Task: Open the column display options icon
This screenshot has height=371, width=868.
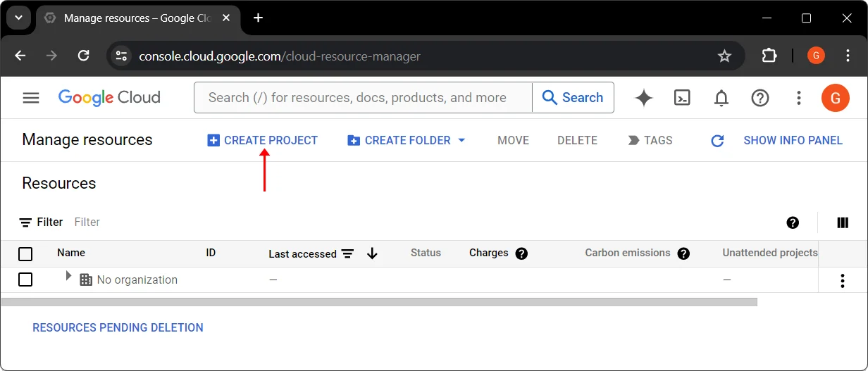Action: coord(843,222)
